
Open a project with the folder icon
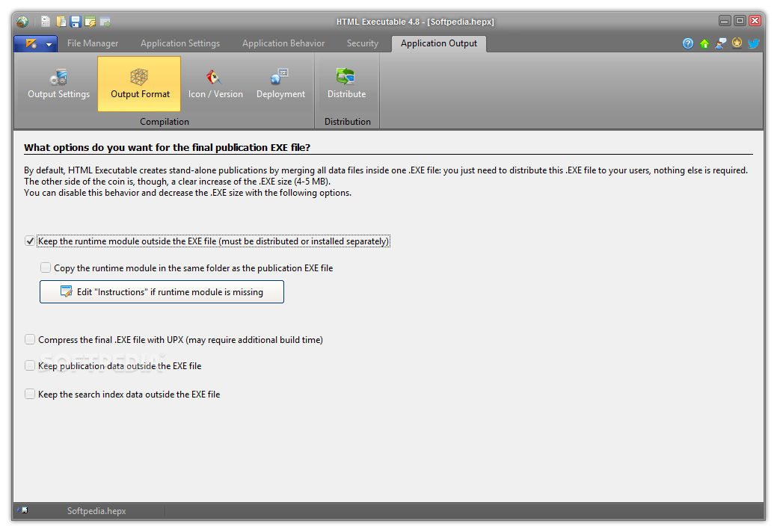tap(61, 21)
